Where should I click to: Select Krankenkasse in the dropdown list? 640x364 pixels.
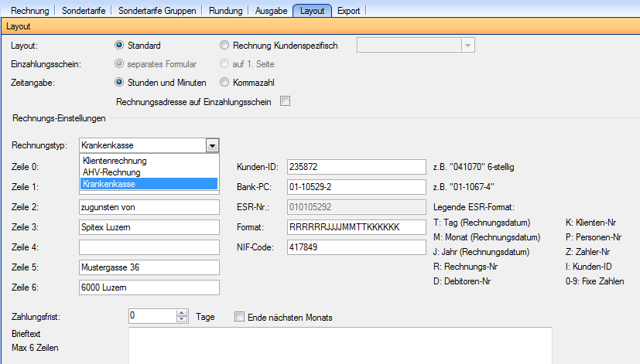coord(108,183)
